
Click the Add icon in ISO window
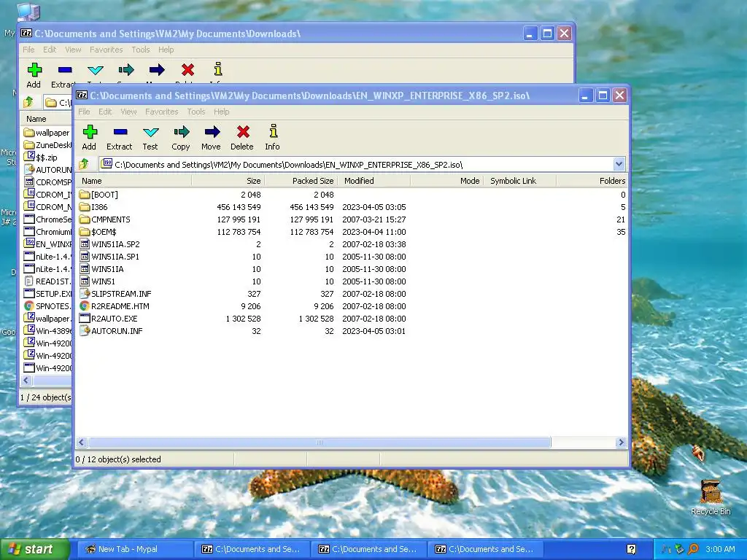tap(90, 132)
